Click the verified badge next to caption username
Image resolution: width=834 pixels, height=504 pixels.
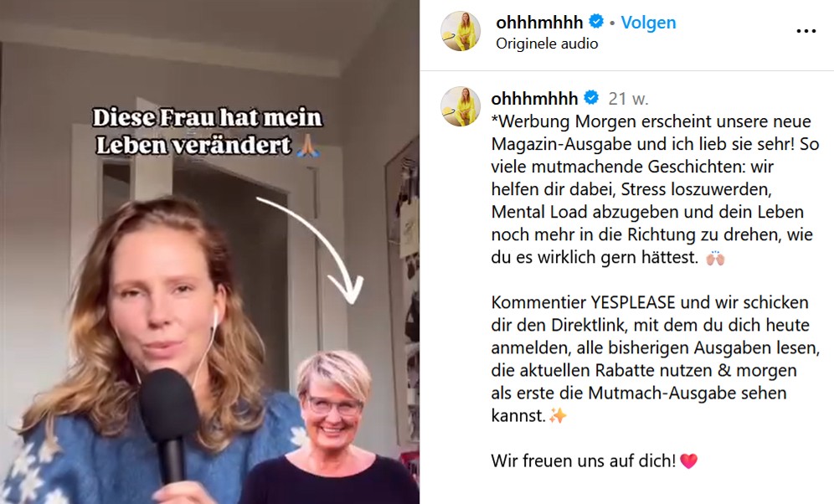[591, 98]
